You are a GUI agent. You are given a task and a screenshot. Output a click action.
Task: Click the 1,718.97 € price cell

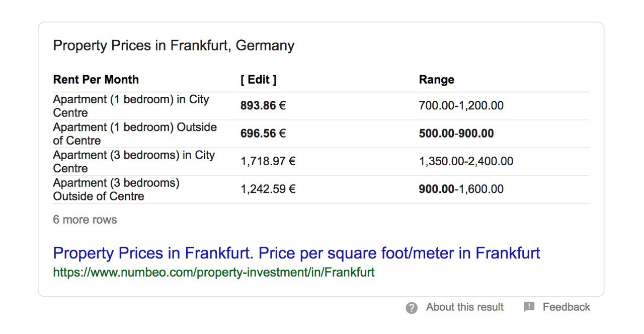(268, 161)
